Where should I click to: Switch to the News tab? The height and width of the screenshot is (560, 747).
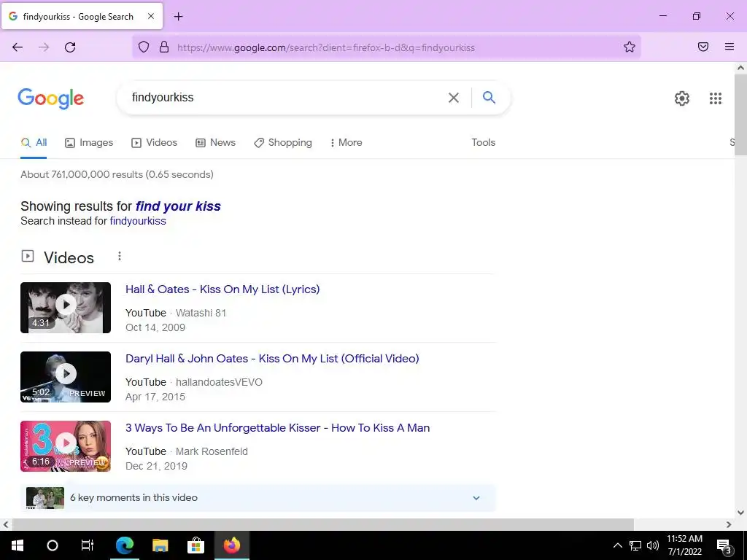(x=215, y=142)
